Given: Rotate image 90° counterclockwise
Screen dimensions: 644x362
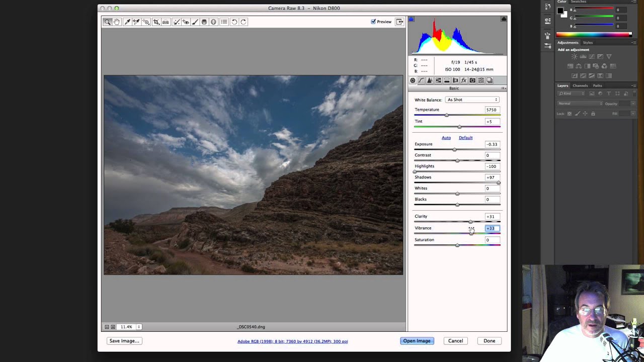Looking at the screenshot, I should point(234,22).
